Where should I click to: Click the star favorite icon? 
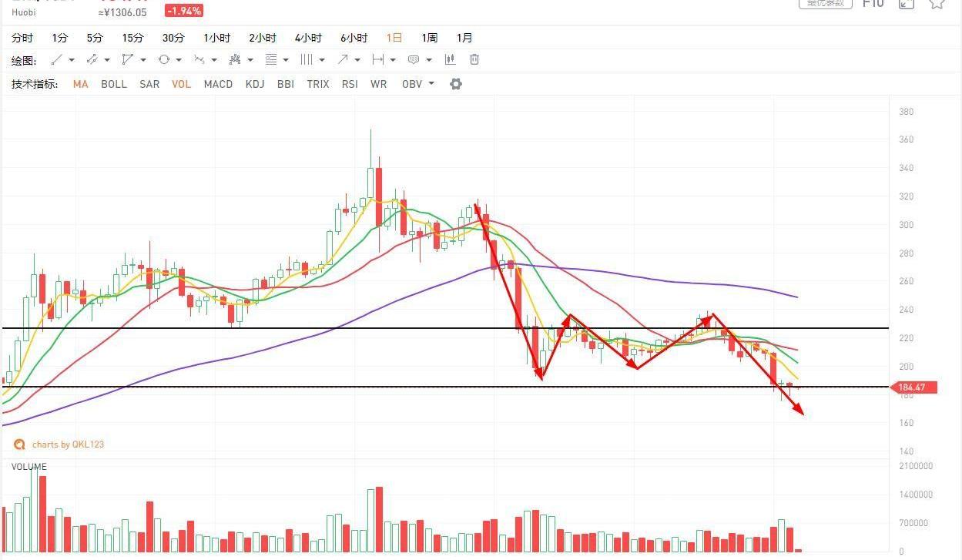coord(937,4)
